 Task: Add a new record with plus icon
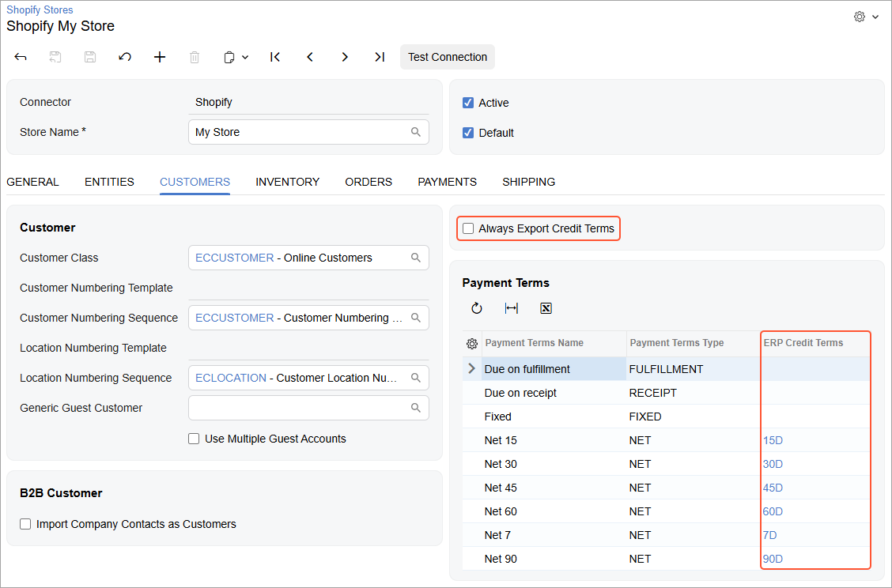pyautogui.click(x=160, y=57)
